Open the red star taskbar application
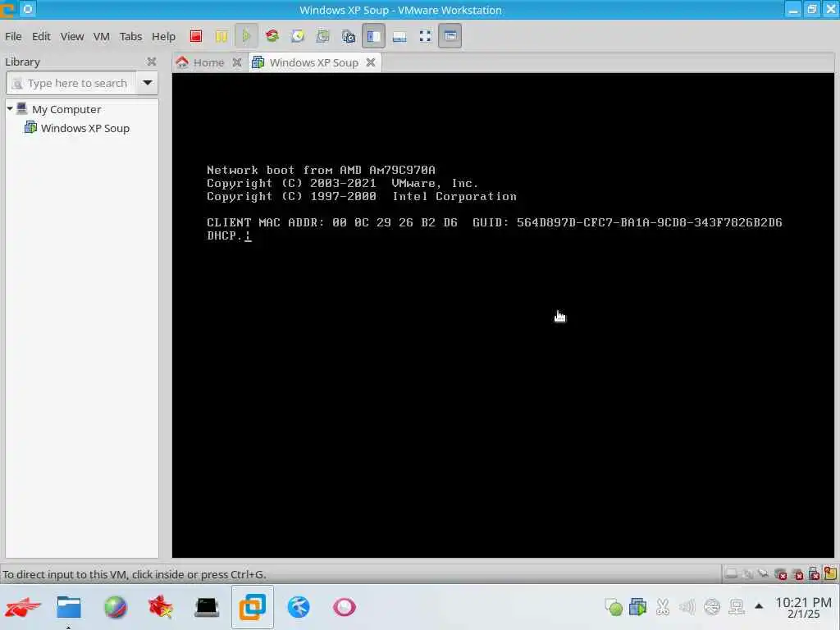This screenshot has height=630, width=840. pos(161,607)
